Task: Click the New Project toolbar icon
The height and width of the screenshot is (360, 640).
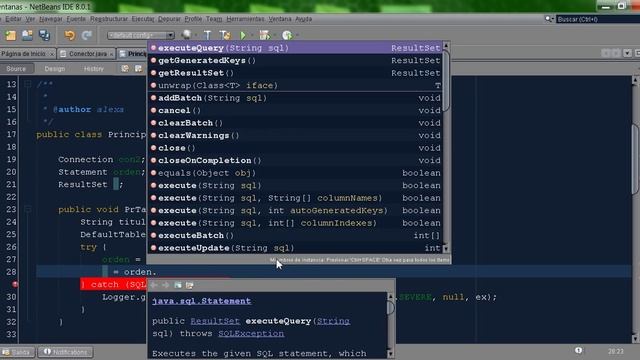Action: point(11,36)
